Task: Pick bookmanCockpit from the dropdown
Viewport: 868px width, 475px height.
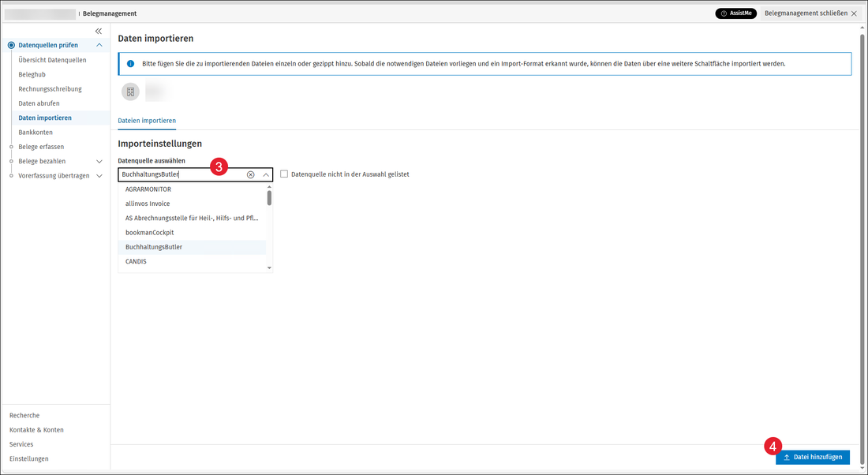Action: 192,233
